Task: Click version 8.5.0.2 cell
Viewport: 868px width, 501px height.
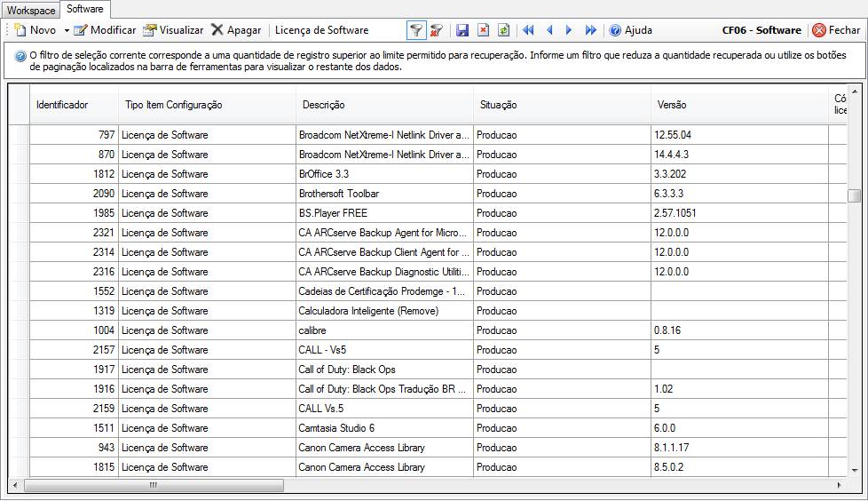Action: (x=739, y=466)
